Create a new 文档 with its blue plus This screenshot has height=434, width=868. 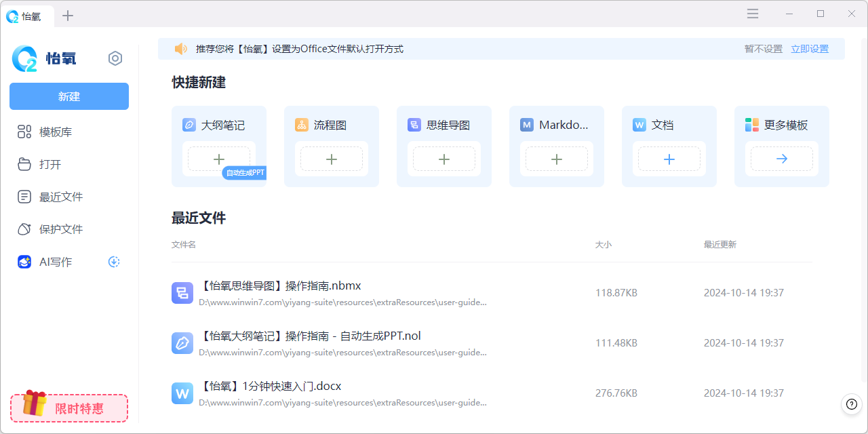click(669, 159)
